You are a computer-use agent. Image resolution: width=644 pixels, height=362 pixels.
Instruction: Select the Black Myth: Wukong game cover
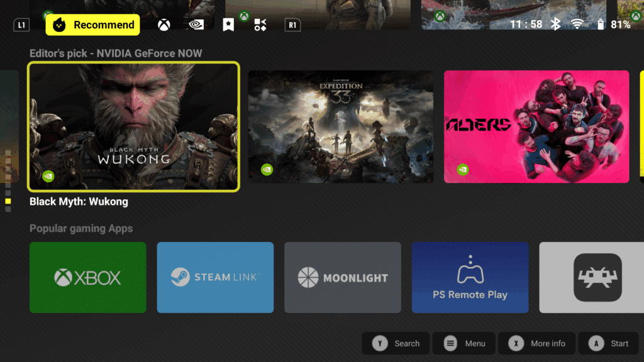[x=133, y=126]
